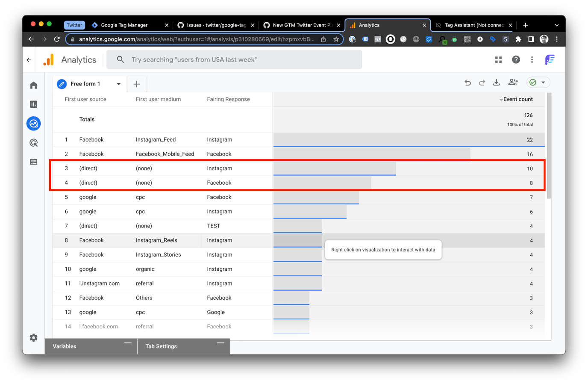The width and height of the screenshot is (588, 384).
Task: Open the Help question mark icon
Action: click(516, 60)
